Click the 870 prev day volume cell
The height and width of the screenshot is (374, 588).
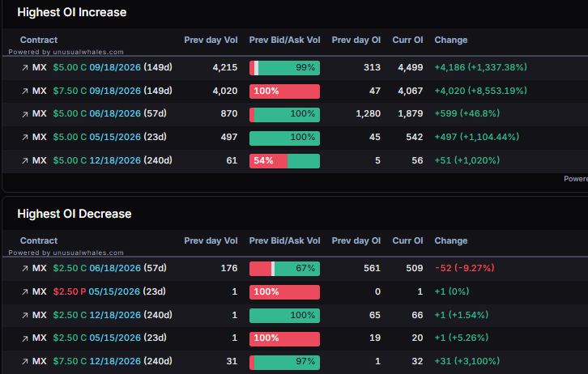click(229, 113)
